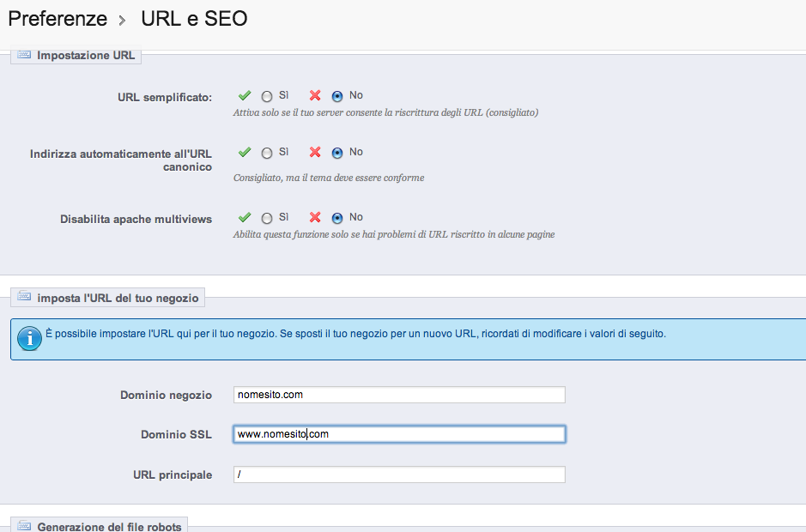The height and width of the screenshot is (532, 806).
Task: Select No for Disabilita apache multiviews
Action: (x=337, y=219)
